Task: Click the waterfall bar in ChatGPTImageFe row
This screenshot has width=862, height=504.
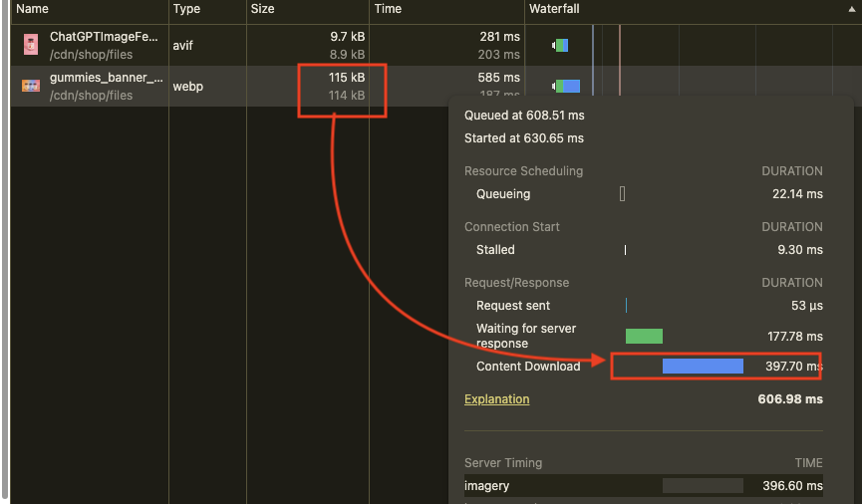Action: (x=561, y=45)
